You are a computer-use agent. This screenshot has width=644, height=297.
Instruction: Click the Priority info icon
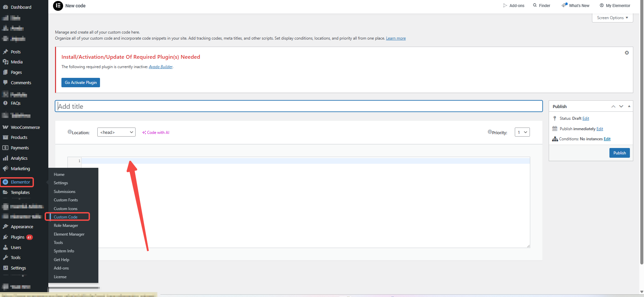(490, 132)
